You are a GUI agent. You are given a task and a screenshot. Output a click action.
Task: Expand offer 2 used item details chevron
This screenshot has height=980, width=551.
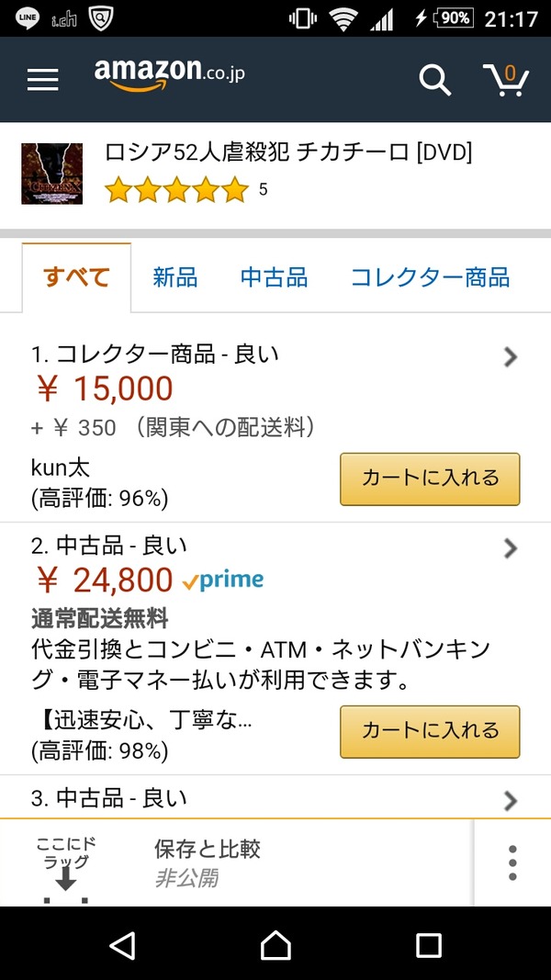click(x=511, y=548)
